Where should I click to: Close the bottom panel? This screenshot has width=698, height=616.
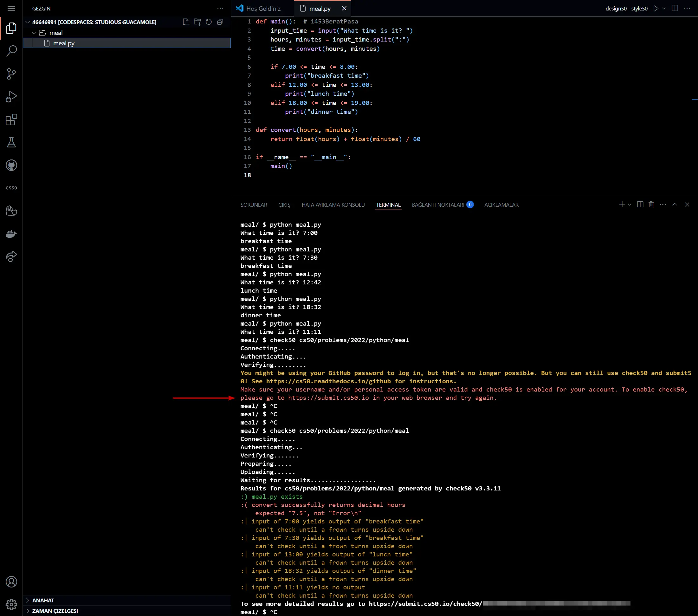(687, 204)
